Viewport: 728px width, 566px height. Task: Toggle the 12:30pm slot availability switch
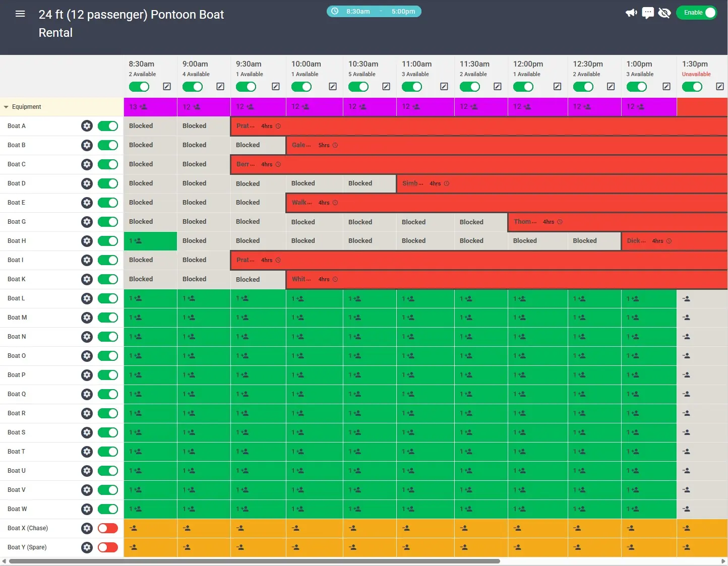583,87
